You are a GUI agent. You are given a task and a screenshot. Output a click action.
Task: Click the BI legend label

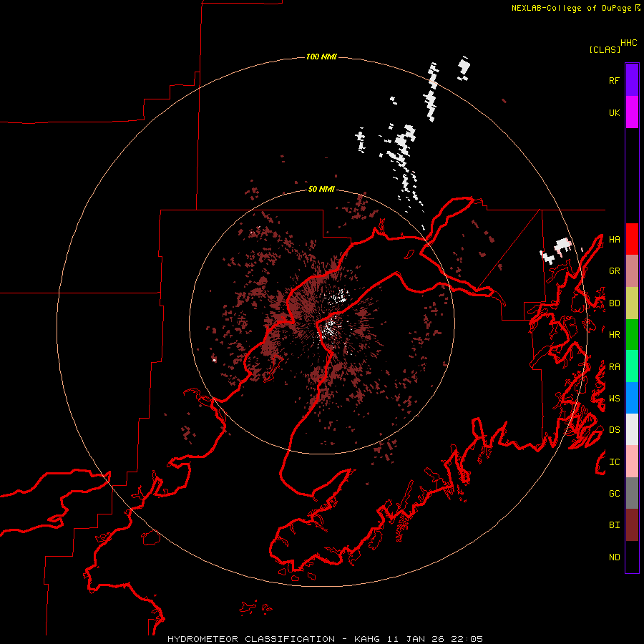tap(614, 525)
